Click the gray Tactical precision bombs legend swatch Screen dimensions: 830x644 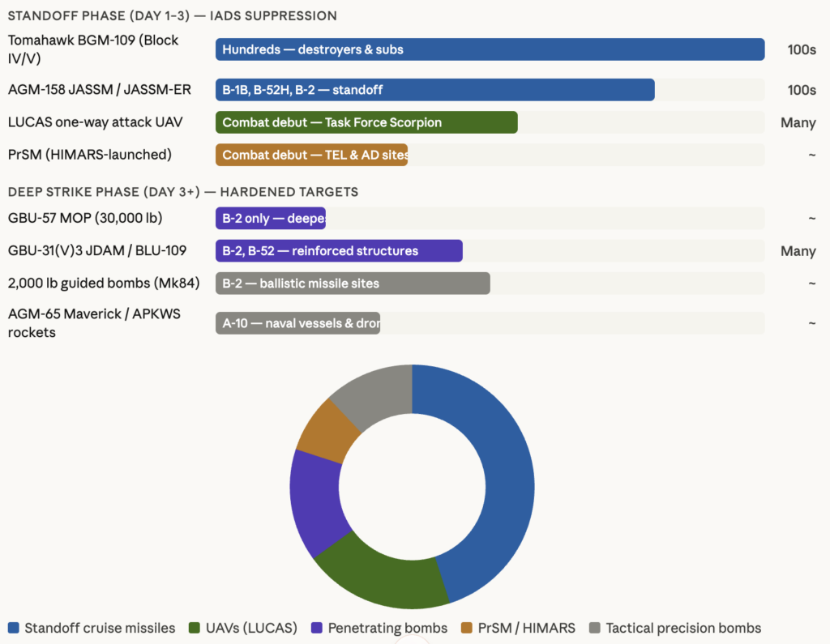(595, 628)
